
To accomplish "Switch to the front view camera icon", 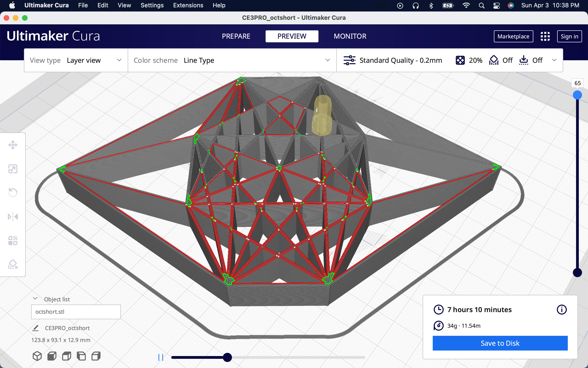I will pyautogui.click(x=52, y=356).
